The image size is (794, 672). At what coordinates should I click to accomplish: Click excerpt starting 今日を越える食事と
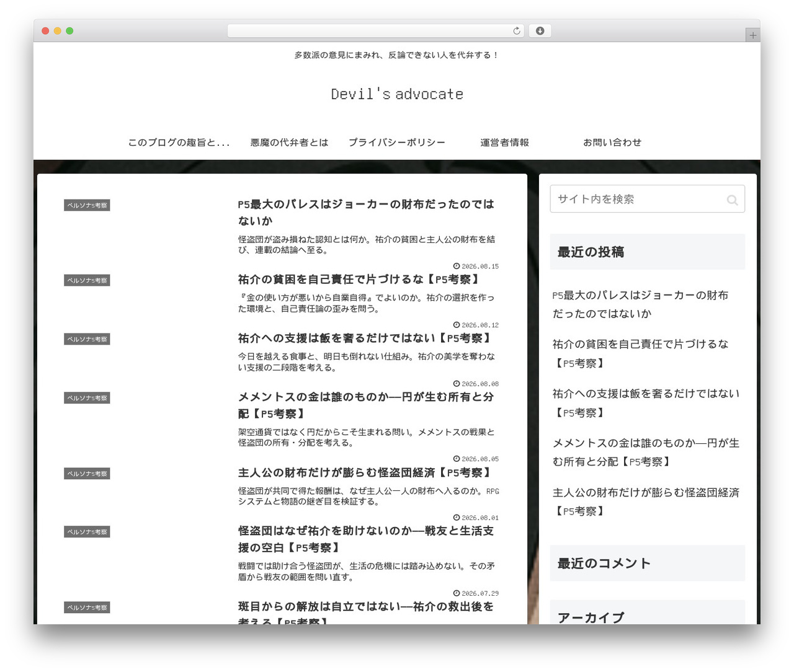(x=366, y=362)
